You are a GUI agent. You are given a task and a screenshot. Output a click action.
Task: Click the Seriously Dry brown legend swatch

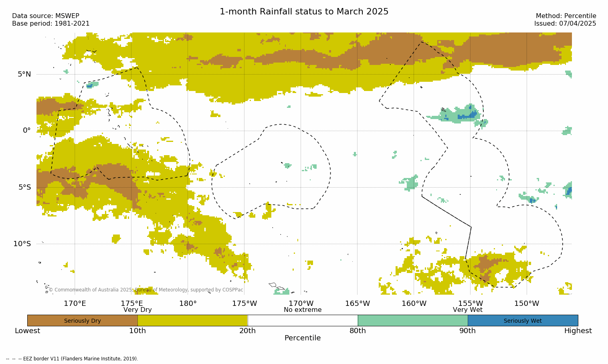[83, 320]
